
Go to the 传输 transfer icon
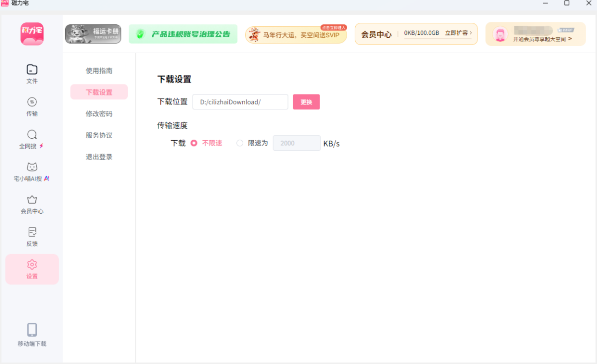coord(32,102)
